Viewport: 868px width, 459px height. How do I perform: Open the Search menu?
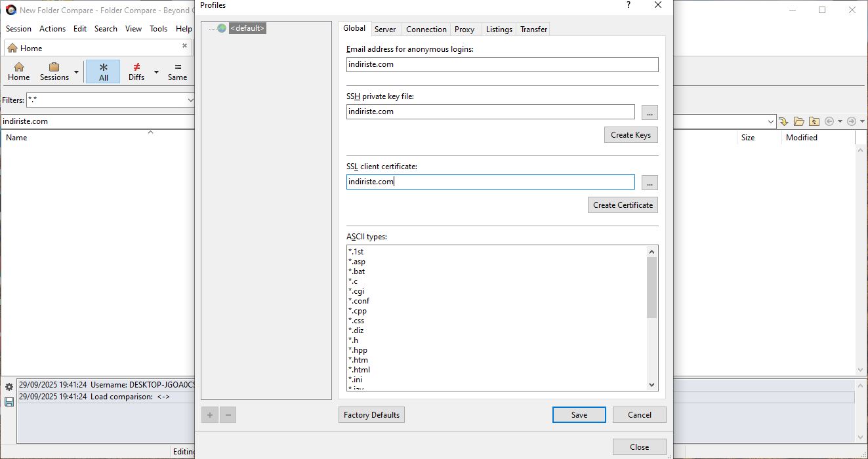tap(106, 29)
